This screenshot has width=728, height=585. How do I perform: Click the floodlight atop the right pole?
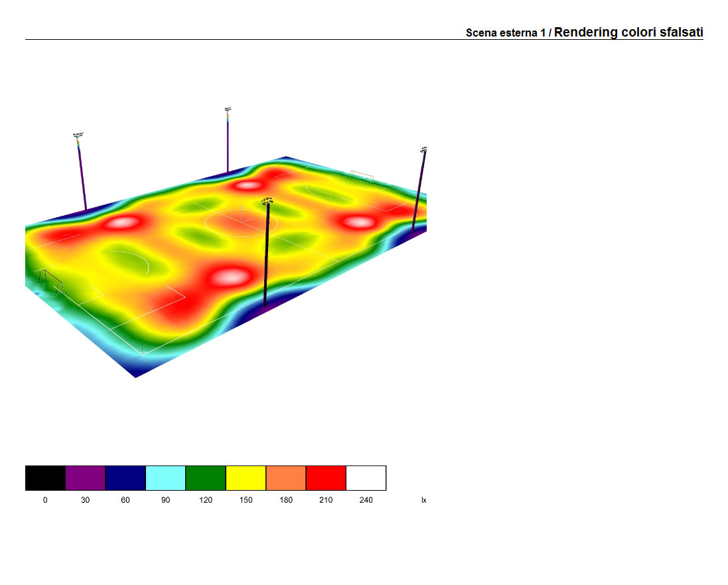423,149
